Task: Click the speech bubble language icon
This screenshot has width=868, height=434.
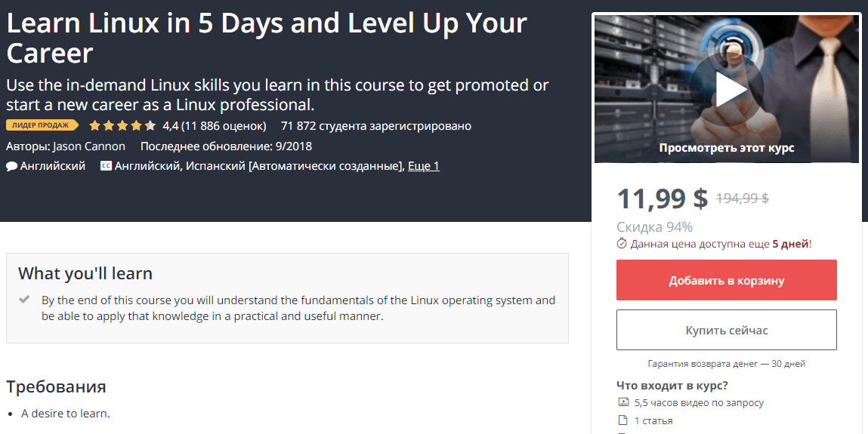Action: [x=11, y=166]
